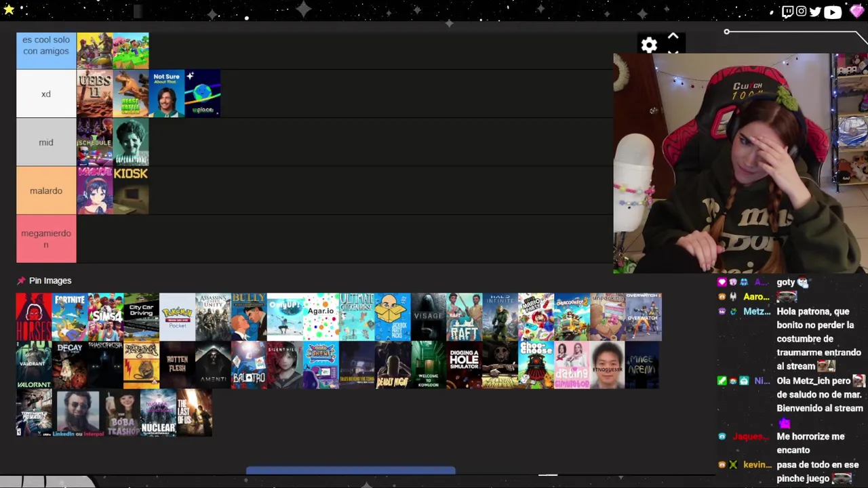868x488 pixels.
Task: Move top tier row up with arrow
Action: (673, 37)
